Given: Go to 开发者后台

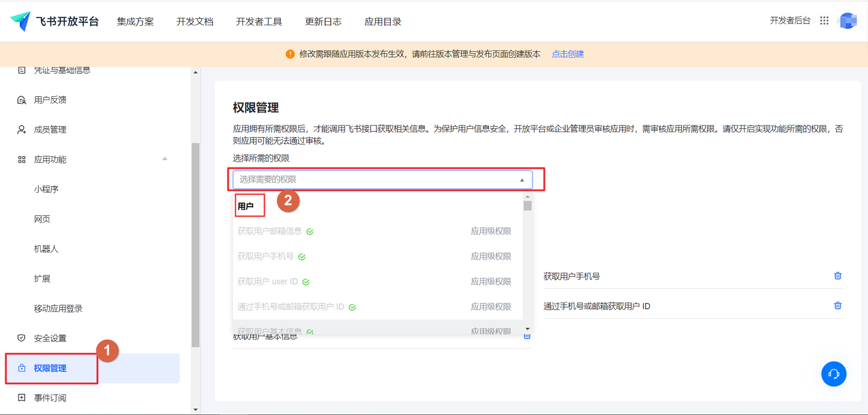Looking at the screenshot, I should [790, 20].
